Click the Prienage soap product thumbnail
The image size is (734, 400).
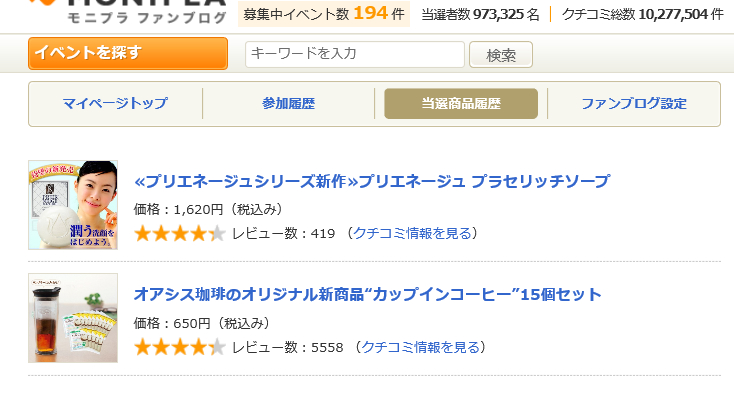[x=73, y=205]
